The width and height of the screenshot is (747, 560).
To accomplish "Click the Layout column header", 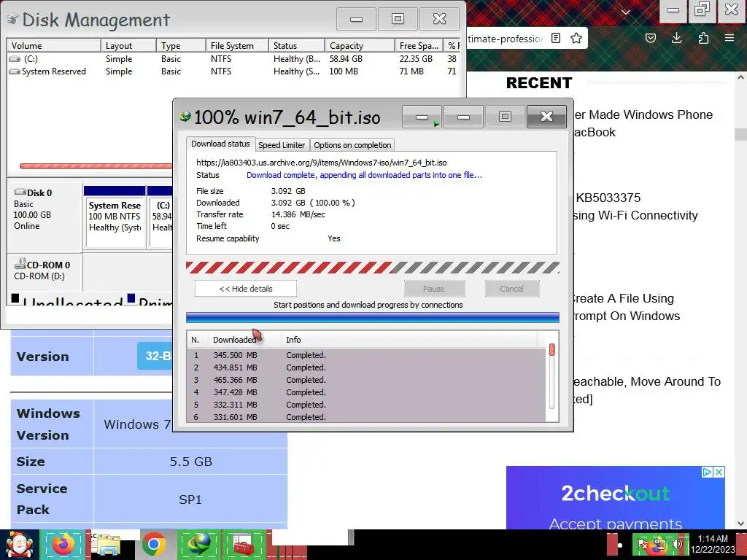I will (x=128, y=46).
